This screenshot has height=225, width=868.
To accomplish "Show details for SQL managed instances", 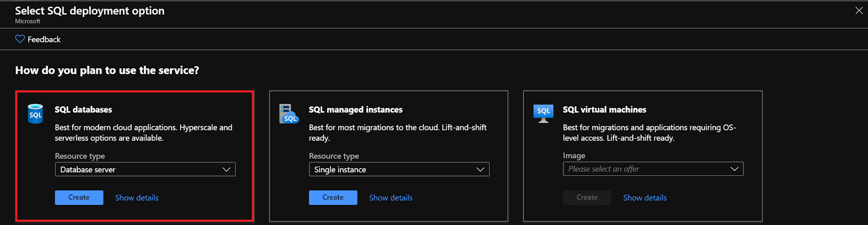I will (391, 198).
